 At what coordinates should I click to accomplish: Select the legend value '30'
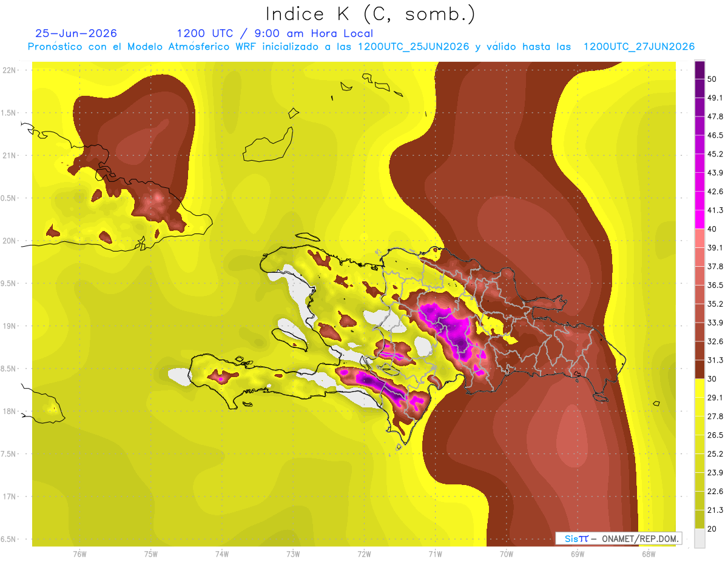pos(712,379)
